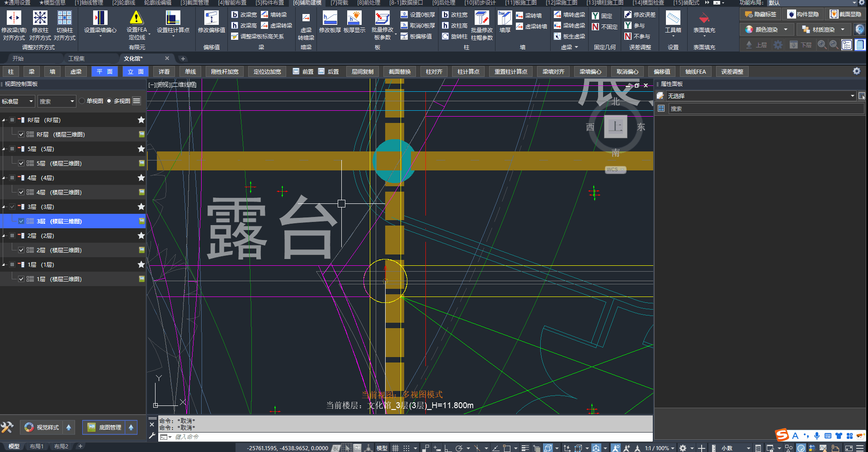The width and height of the screenshot is (868, 452).
Task: Click the 底图管理 button
Action: coord(105,427)
